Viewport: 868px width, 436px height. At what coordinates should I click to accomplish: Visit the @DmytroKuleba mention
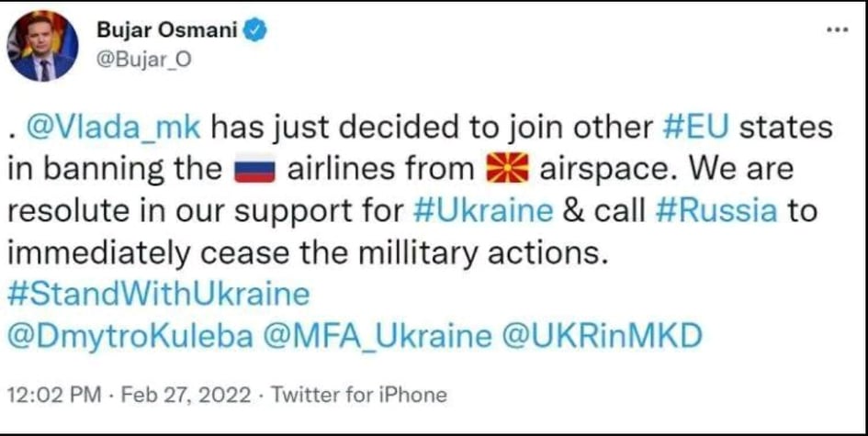130,335
